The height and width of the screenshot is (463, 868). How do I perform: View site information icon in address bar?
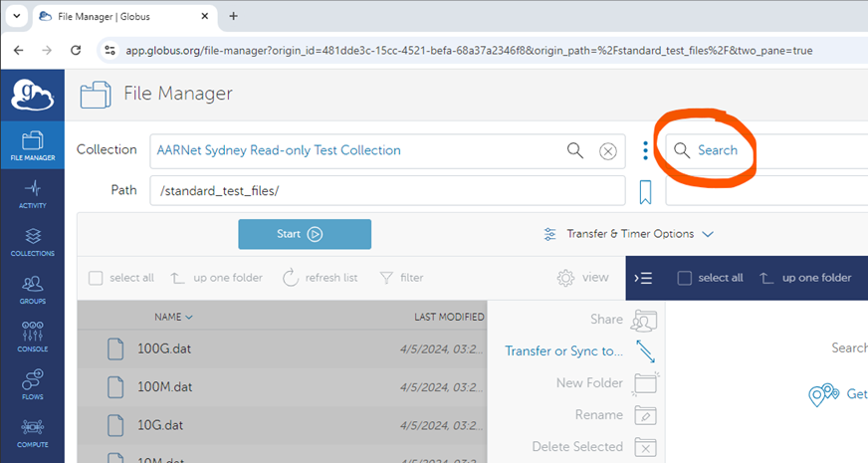(x=109, y=51)
